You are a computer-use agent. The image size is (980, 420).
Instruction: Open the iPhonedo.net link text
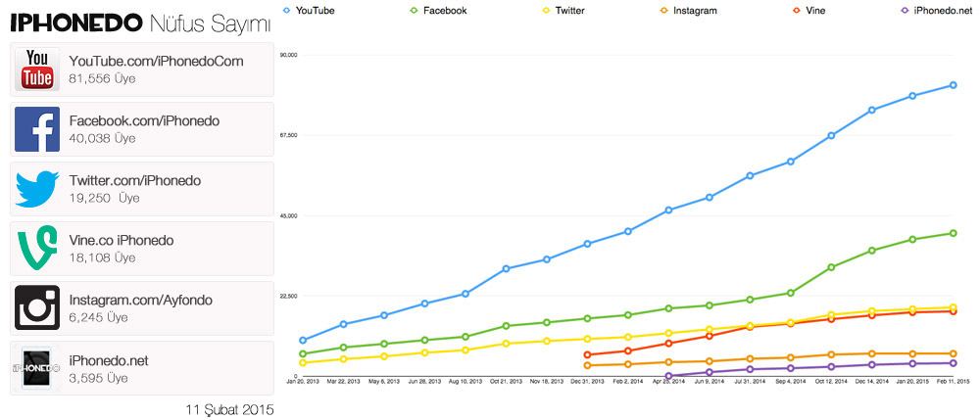(109, 360)
